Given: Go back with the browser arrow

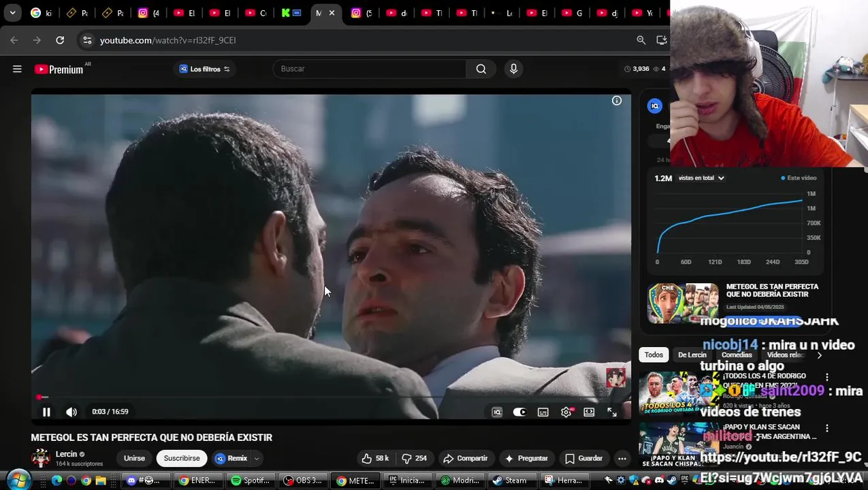Looking at the screenshot, I should [x=14, y=40].
